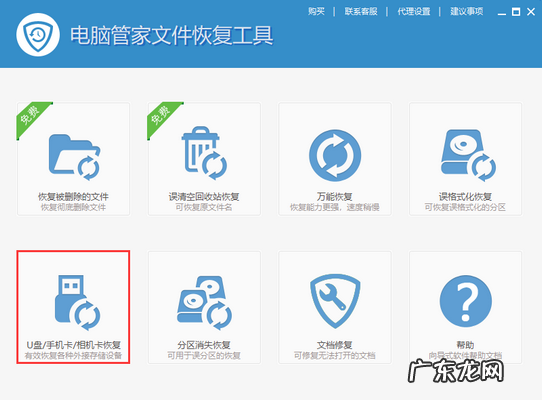This screenshot has height=400, width=542.
Task: Open the 购买 link in header
Action: click(316, 11)
